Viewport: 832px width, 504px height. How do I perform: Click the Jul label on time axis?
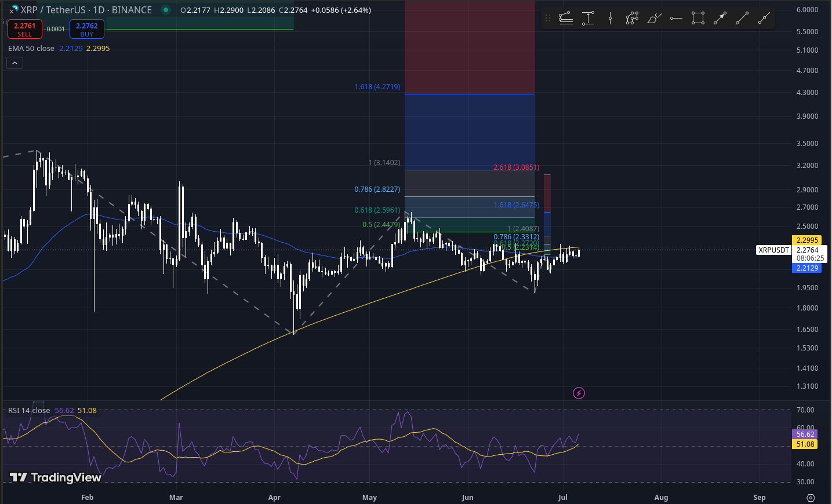(562, 498)
